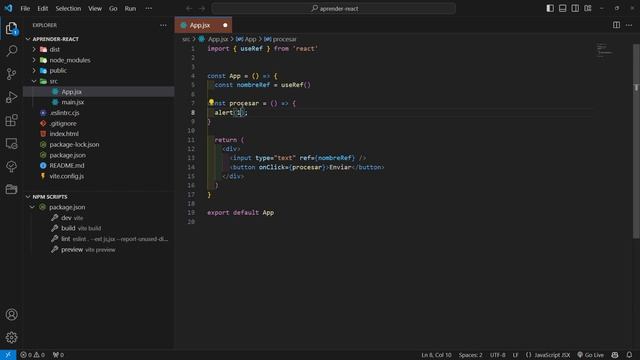Click the ports forwarded status item
The height and width of the screenshot is (360, 640).
(x=58, y=355)
